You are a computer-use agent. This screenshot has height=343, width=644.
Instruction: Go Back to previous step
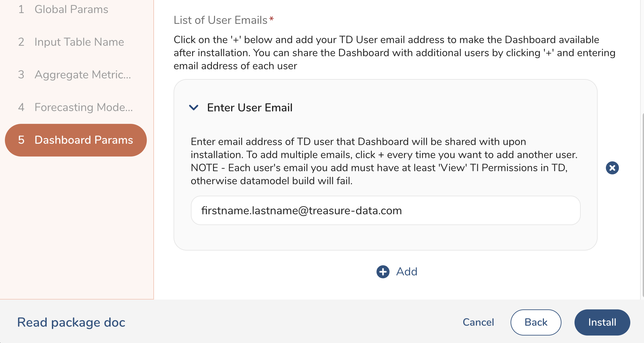[535, 322]
